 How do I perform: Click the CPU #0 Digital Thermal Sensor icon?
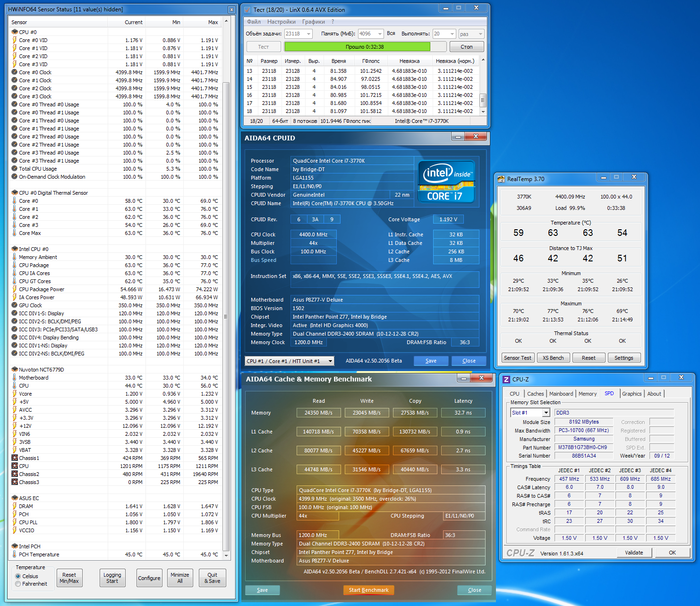[15, 193]
